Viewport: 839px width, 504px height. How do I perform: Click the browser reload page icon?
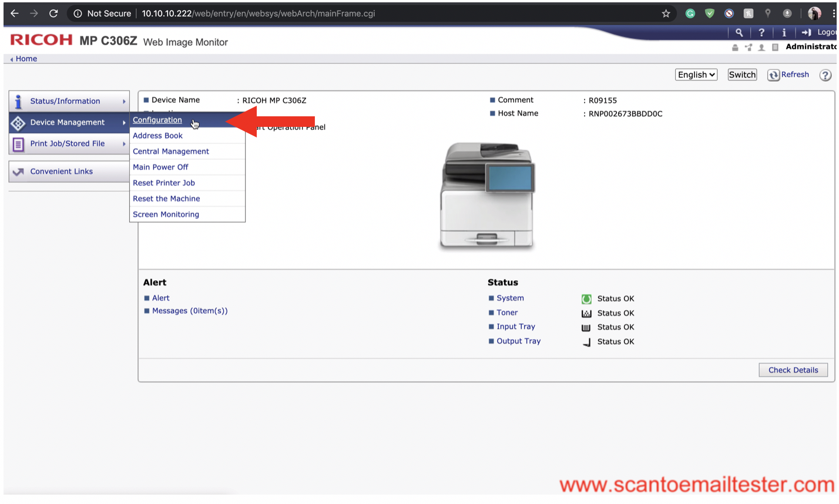click(53, 14)
